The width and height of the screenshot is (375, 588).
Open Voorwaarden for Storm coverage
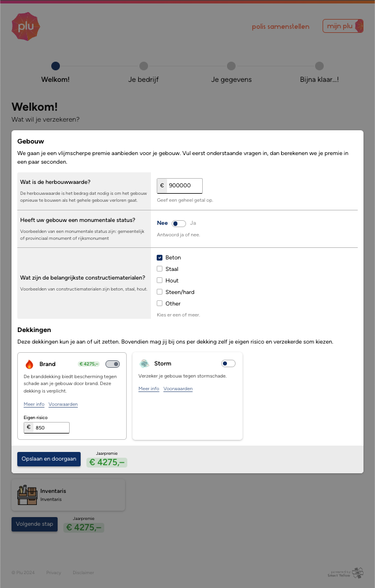[x=178, y=389]
